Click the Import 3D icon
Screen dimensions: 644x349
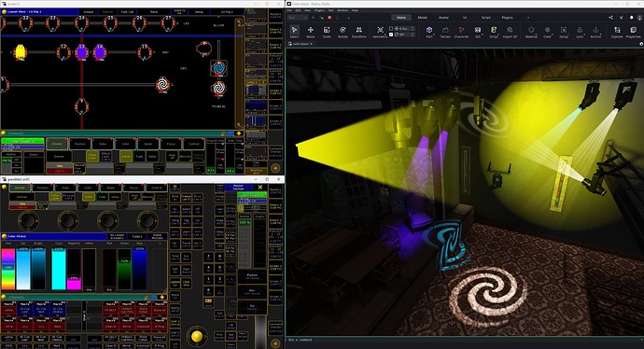pyautogui.click(x=510, y=31)
